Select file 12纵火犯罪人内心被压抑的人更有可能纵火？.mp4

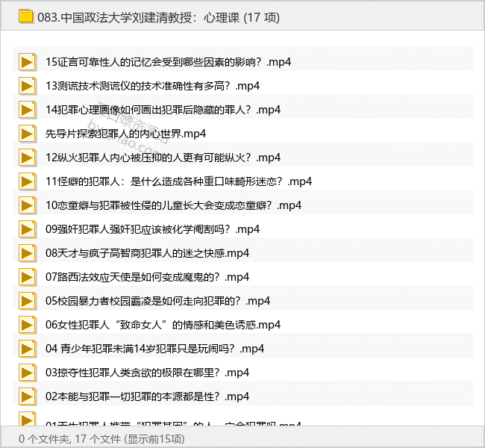[x=163, y=158]
